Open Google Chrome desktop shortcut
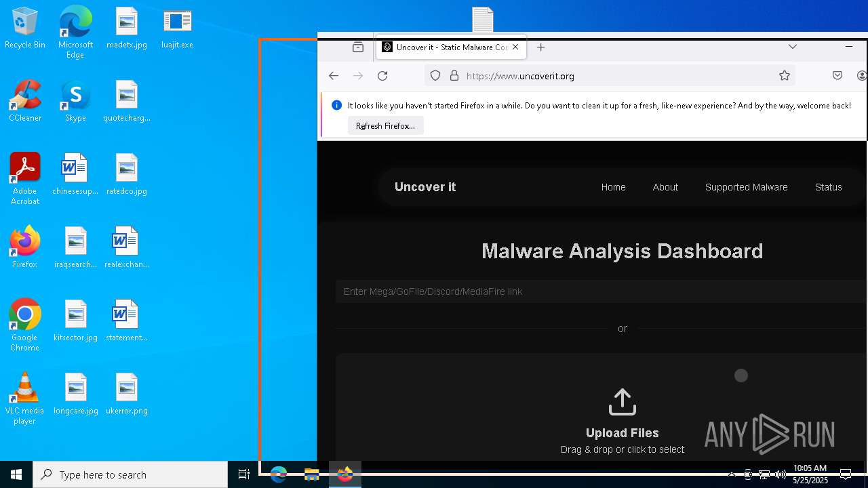The width and height of the screenshot is (868, 488). pos(25,325)
